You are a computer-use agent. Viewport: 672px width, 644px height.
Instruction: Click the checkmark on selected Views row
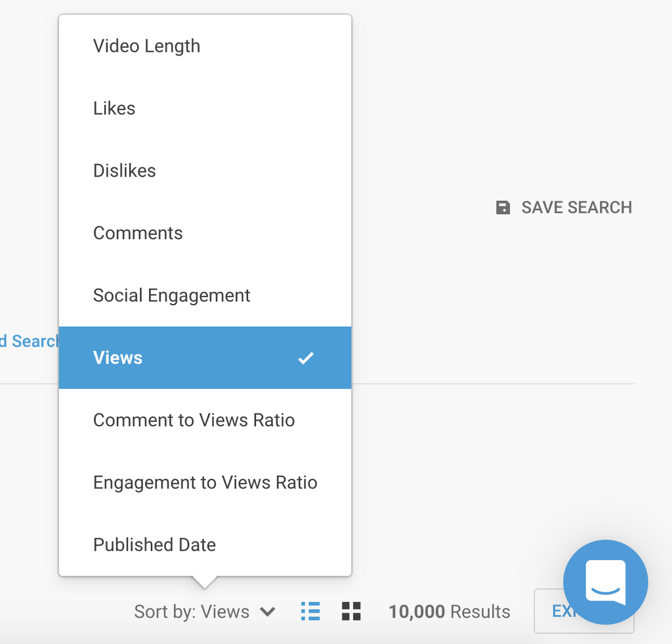click(306, 358)
